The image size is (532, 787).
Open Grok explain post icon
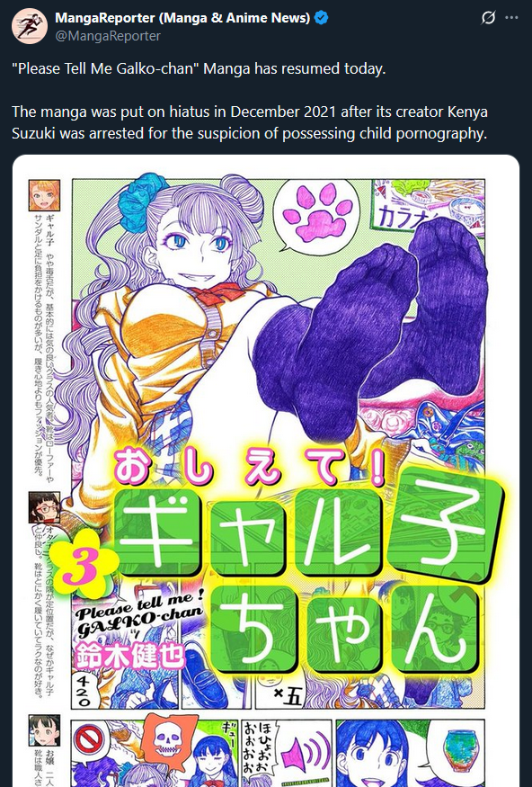point(488,18)
